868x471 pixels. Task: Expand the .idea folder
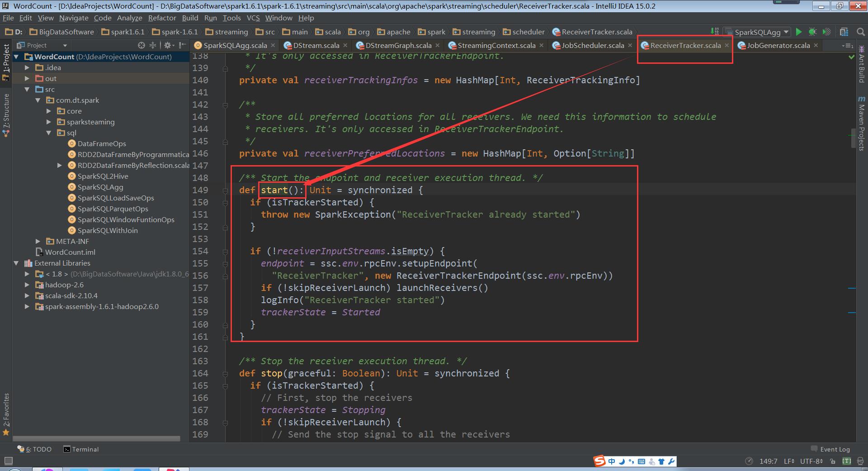[x=28, y=67]
